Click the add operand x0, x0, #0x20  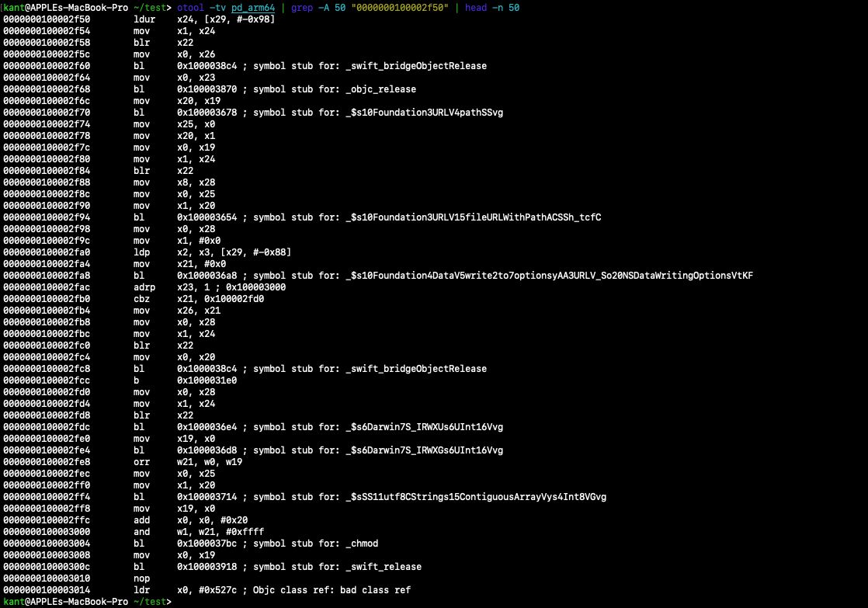pos(213,520)
